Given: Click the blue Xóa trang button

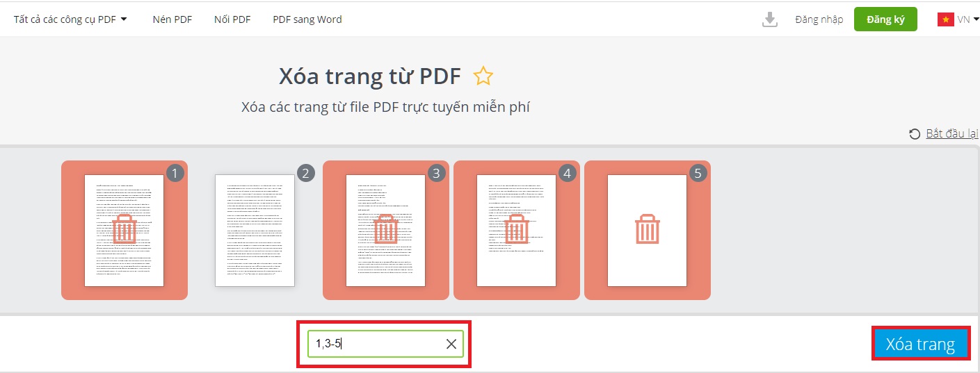Looking at the screenshot, I should point(920,344).
